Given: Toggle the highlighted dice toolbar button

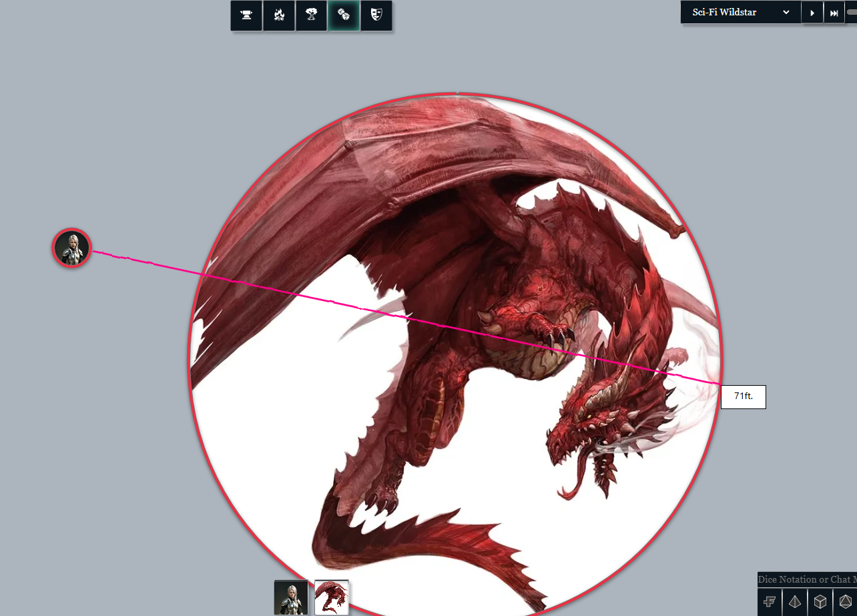Looking at the screenshot, I should [344, 15].
